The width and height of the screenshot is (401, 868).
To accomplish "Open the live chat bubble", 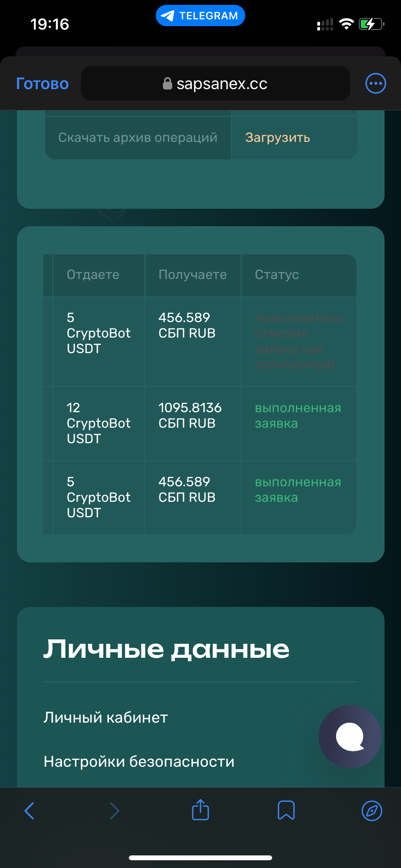I will pos(350,736).
